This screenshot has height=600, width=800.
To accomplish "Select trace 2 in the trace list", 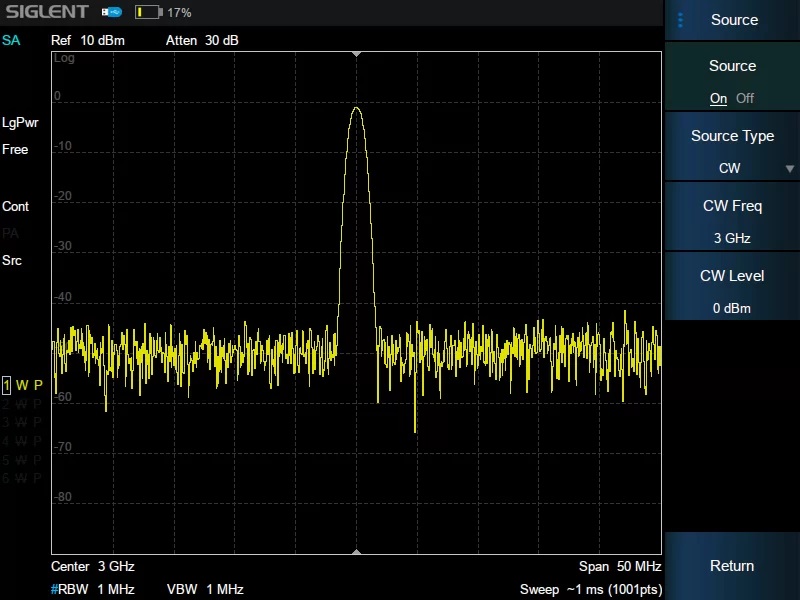I will (7, 404).
